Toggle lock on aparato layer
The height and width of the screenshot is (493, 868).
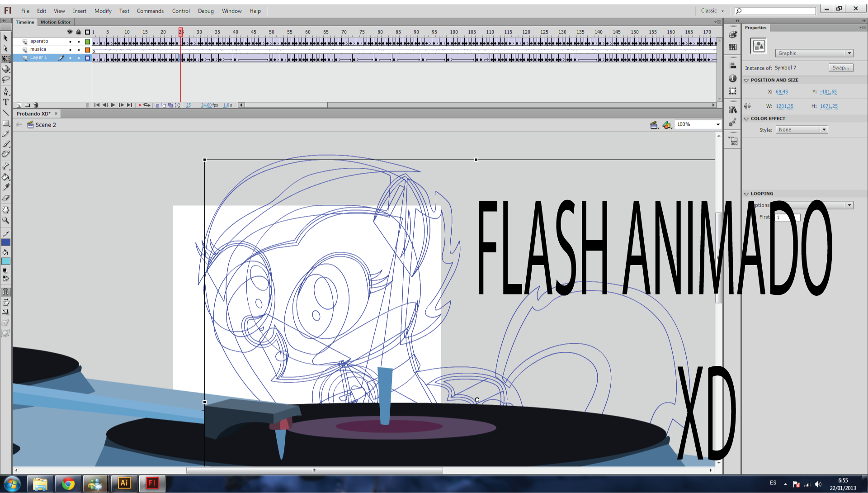coord(79,42)
